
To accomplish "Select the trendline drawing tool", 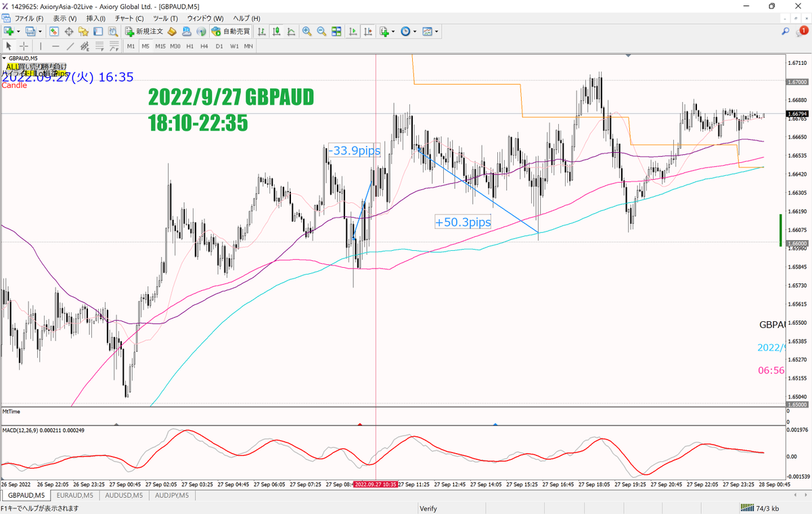I will click(70, 46).
